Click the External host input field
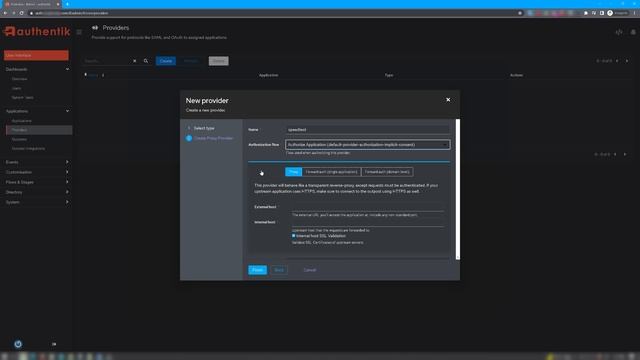Image resolution: width=640 pixels, height=360 pixels. (x=367, y=207)
